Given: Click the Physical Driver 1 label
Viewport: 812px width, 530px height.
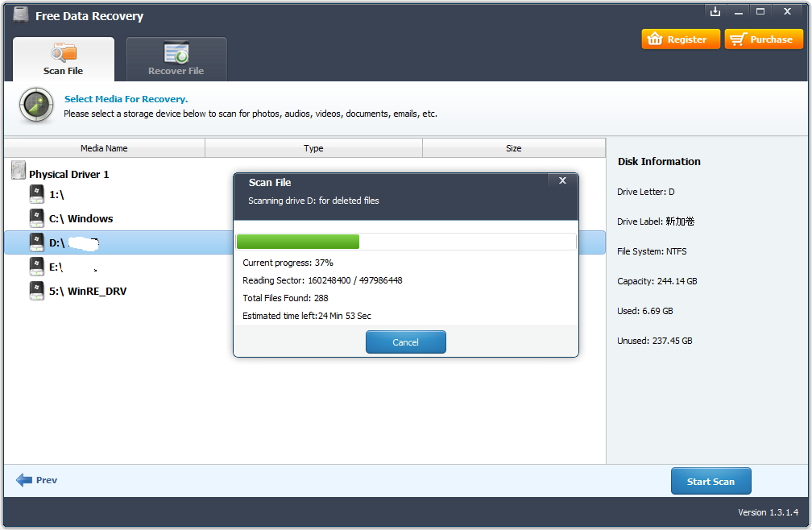Looking at the screenshot, I should coord(69,175).
